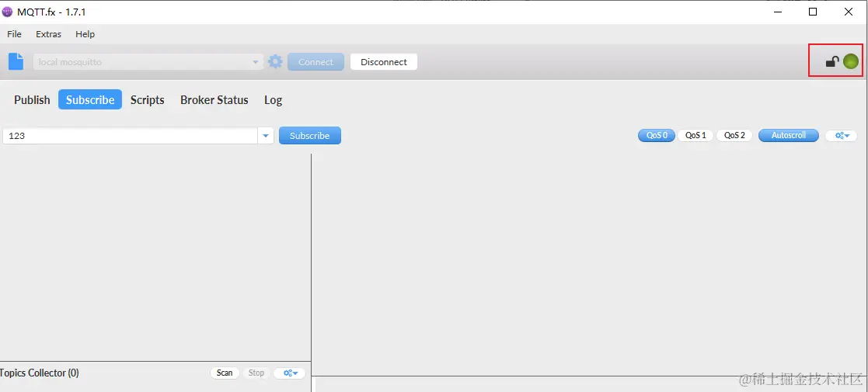Click the green connection status indicator
Viewport: 868px width, 392px height.
pyautogui.click(x=851, y=61)
